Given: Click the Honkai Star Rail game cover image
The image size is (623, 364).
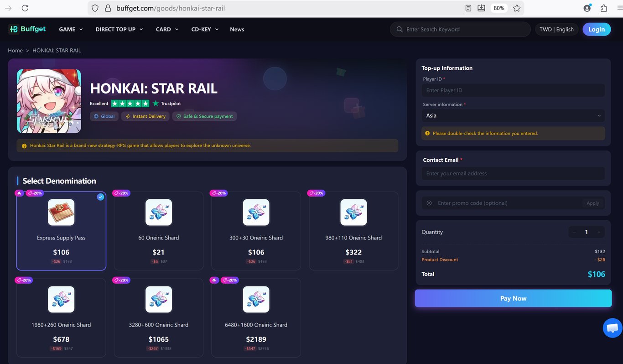Looking at the screenshot, I should click(x=49, y=101).
